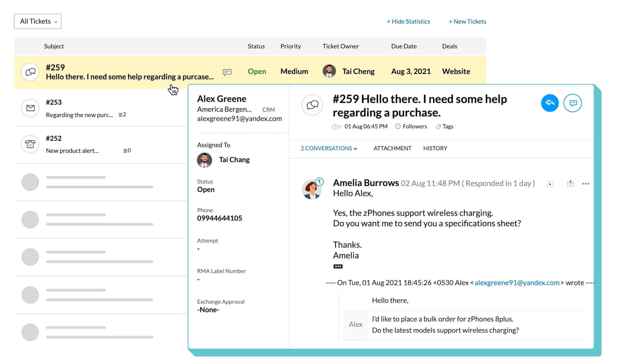Click New Tickets link
Image resolution: width=617 pixels, height=364 pixels.
pyautogui.click(x=467, y=21)
